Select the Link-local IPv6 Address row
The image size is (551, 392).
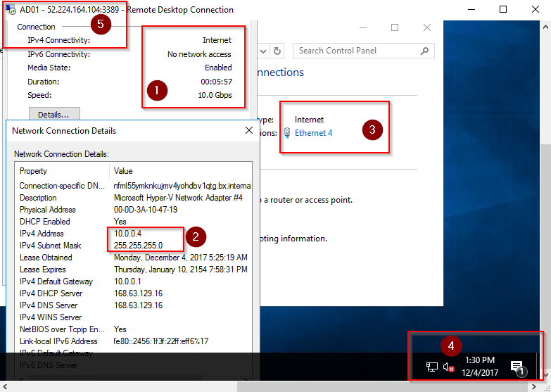pos(134,341)
